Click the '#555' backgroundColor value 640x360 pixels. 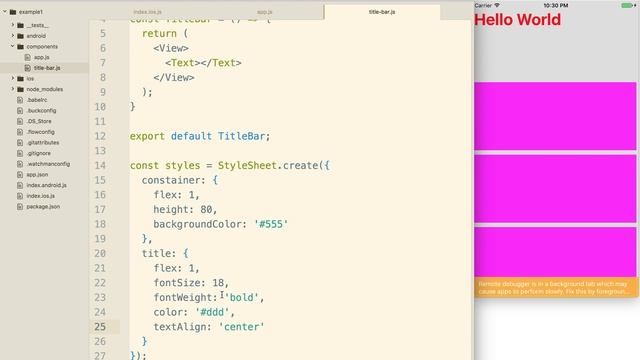(x=271, y=224)
